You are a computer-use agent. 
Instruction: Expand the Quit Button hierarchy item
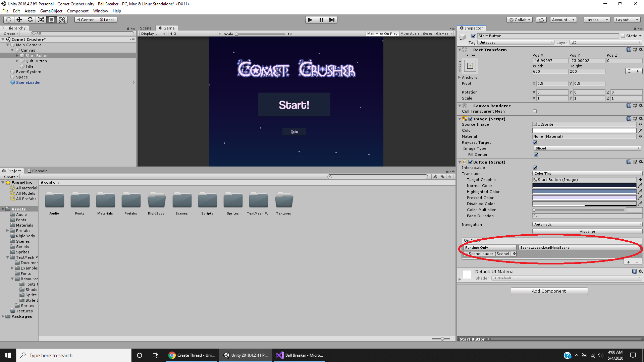[x=17, y=61]
